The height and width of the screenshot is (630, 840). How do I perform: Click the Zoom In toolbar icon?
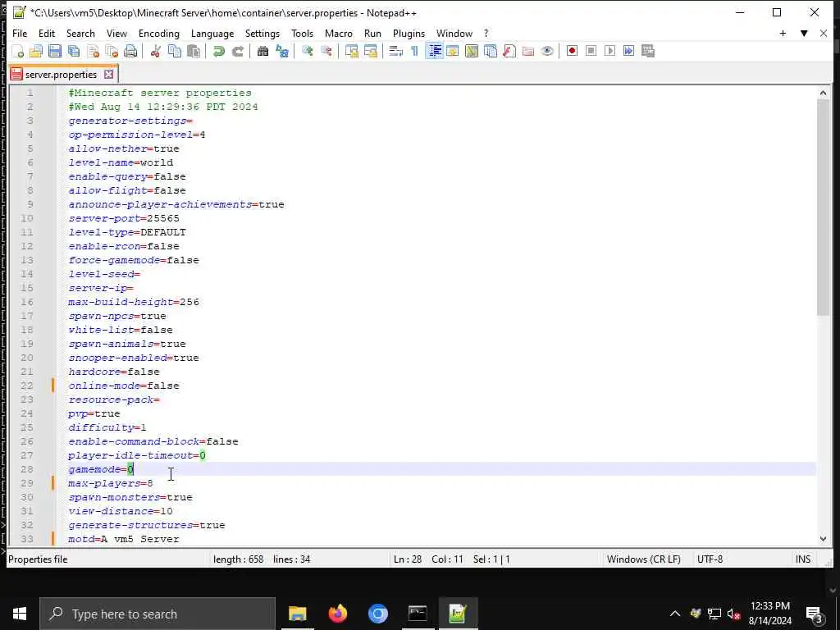[x=307, y=51]
